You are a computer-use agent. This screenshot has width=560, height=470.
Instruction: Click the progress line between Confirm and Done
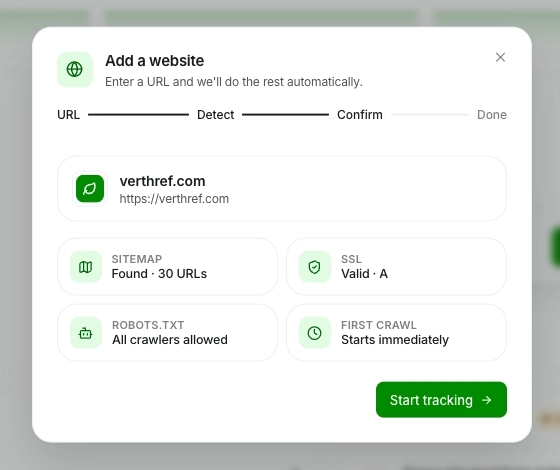430,115
